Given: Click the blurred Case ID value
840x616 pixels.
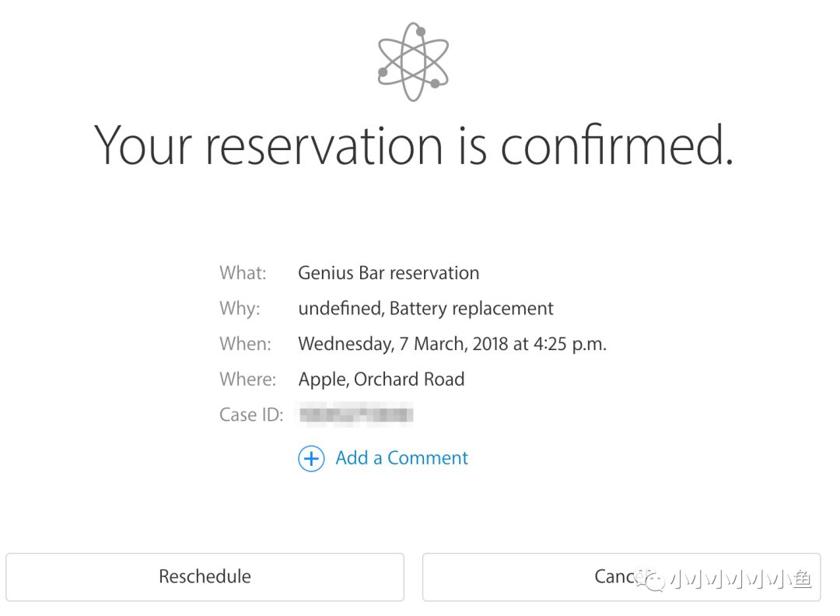Looking at the screenshot, I should (356, 415).
